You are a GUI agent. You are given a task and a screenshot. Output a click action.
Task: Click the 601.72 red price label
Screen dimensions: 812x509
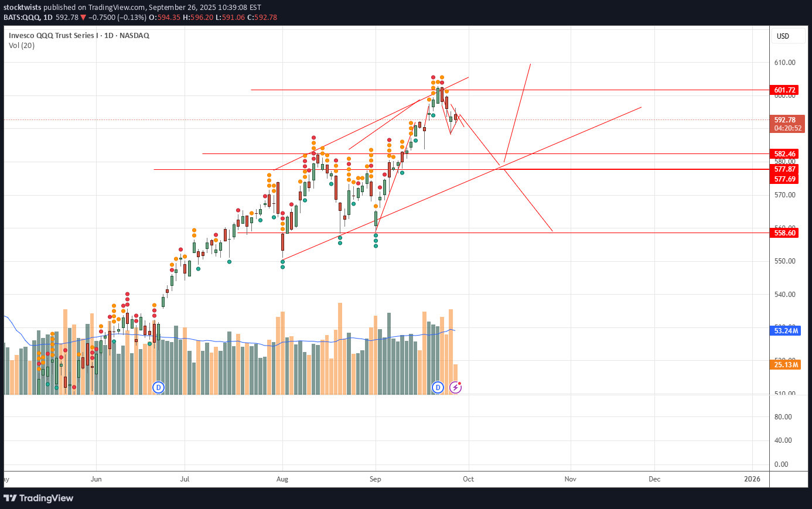[x=785, y=90]
